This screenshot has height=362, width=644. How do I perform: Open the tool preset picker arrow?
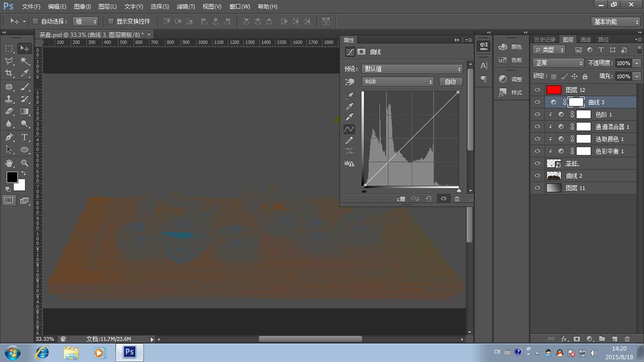pos(24,21)
